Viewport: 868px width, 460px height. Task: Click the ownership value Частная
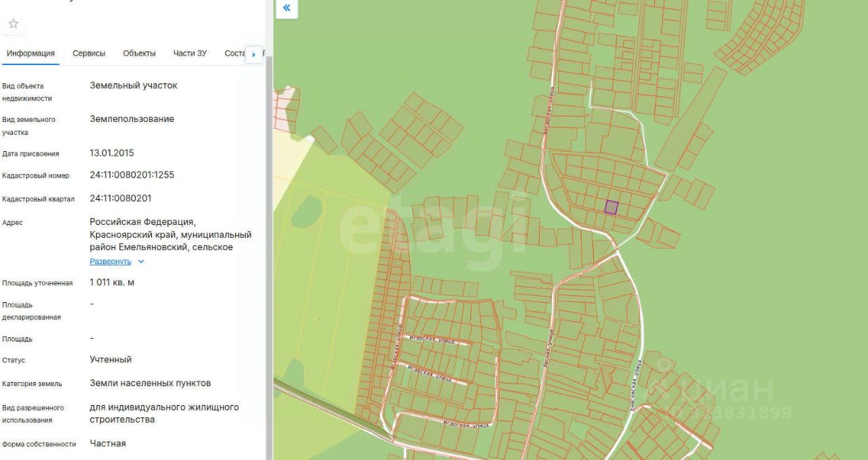[108, 444]
